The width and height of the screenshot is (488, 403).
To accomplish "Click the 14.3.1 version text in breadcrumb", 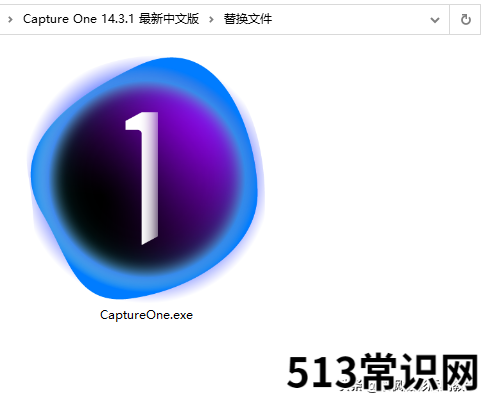I will click(x=118, y=19).
